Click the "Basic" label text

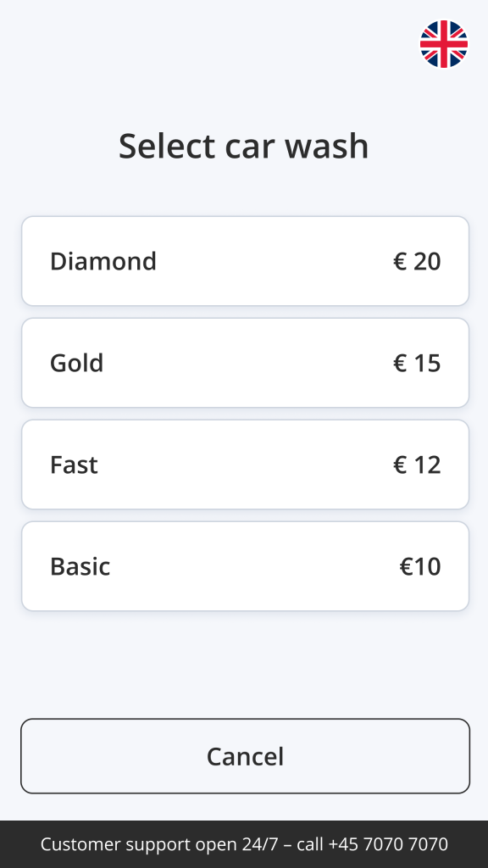[80, 566]
